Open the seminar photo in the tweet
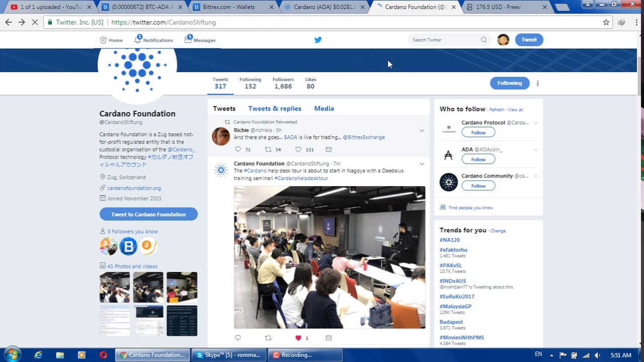Image resolution: width=644 pixels, height=362 pixels. coord(330,257)
